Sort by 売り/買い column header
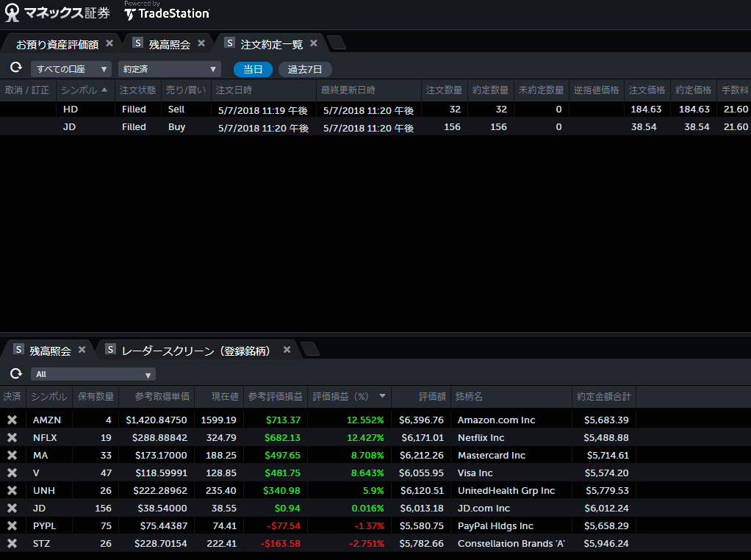The height and width of the screenshot is (560, 751). (186, 90)
